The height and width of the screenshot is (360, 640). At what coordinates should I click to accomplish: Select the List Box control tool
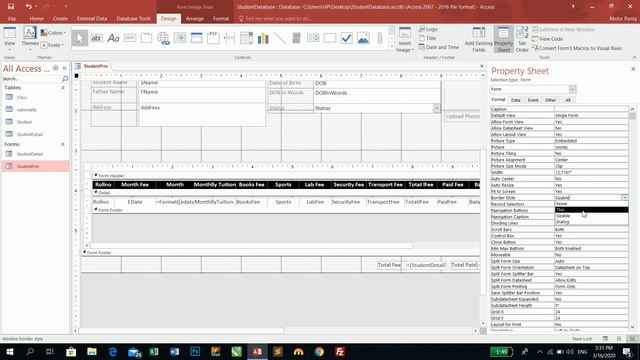[313, 38]
